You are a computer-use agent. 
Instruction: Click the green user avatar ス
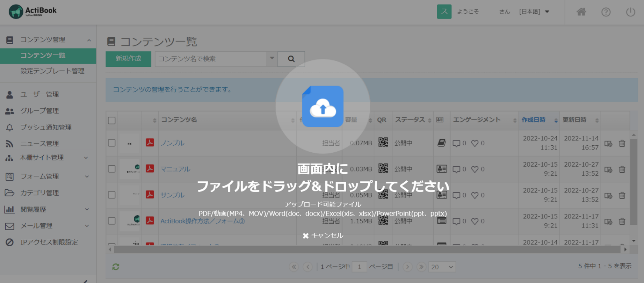tap(444, 12)
